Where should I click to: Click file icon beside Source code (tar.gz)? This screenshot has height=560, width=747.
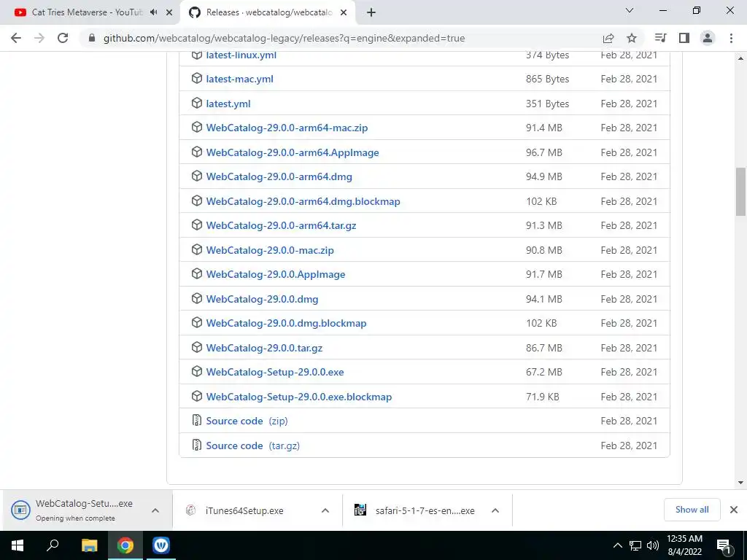(197, 445)
